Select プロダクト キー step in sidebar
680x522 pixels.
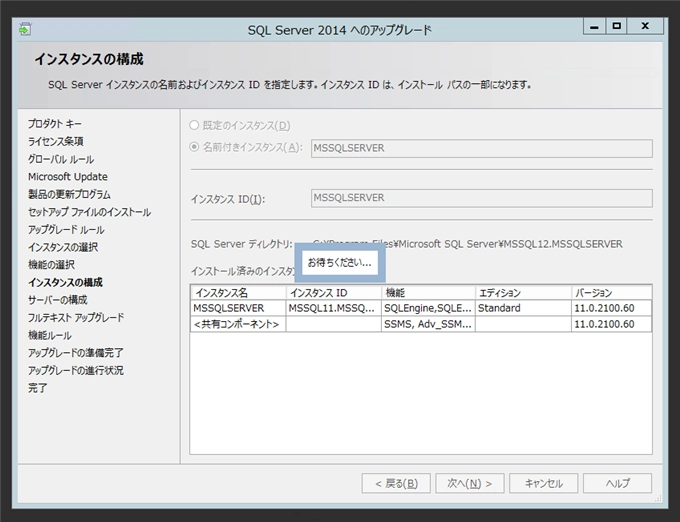click(x=55, y=124)
